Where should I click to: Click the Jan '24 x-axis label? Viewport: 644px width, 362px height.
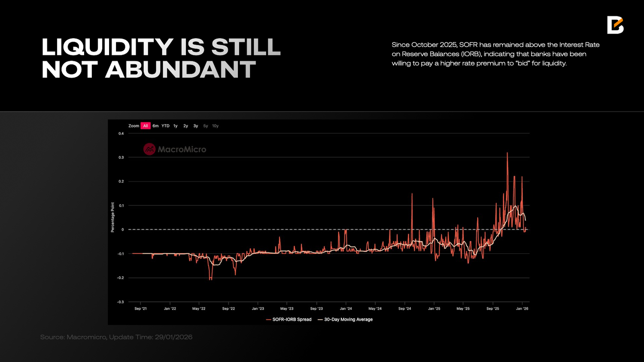pos(346,308)
